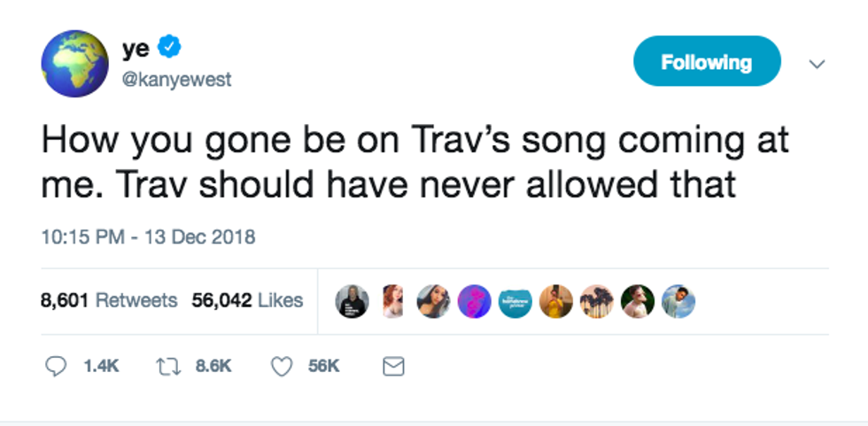868x426 pixels.
Task: View the 56,042 Likes list
Action: 247,301
